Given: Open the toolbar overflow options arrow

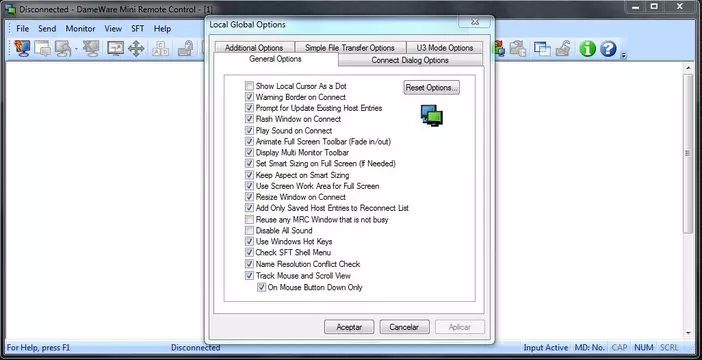Looking at the screenshot, I should (x=624, y=56).
